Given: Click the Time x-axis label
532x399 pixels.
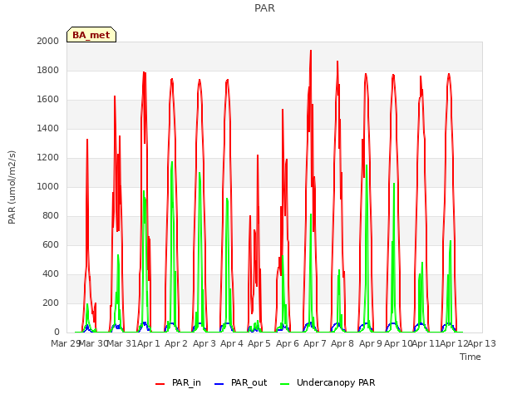Looking at the screenshot, I should tap(470, 357).
